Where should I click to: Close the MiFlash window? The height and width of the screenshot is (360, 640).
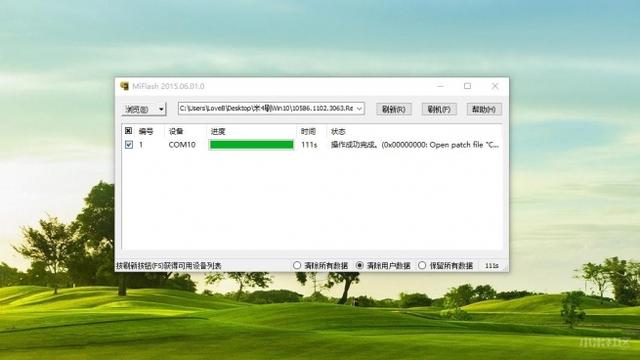(495, 86)
